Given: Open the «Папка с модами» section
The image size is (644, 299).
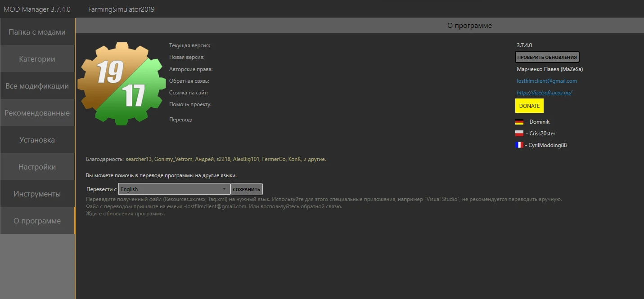Looking at the screenshot, I should [x=36, y=31].
